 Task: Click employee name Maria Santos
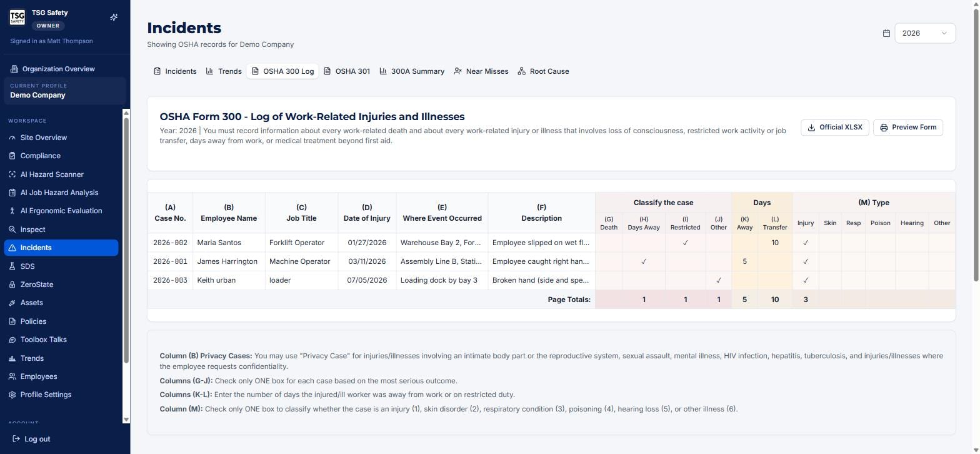pos(219,243)
